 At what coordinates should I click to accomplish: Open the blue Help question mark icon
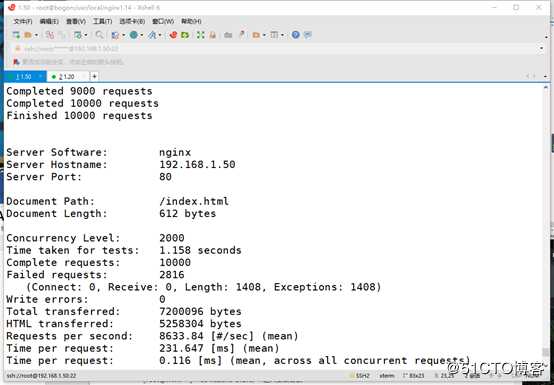point(296,35)
